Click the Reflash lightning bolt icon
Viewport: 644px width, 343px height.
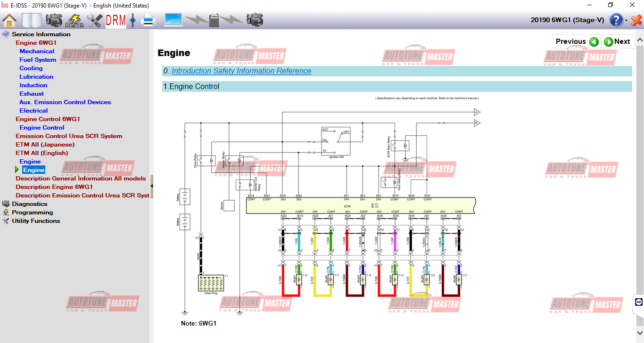pos(74,20)
